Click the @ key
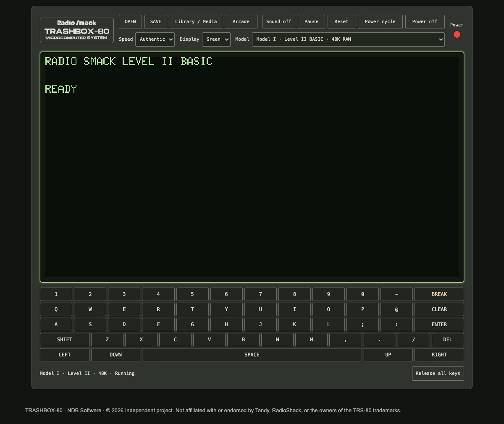 pos(396,309)
